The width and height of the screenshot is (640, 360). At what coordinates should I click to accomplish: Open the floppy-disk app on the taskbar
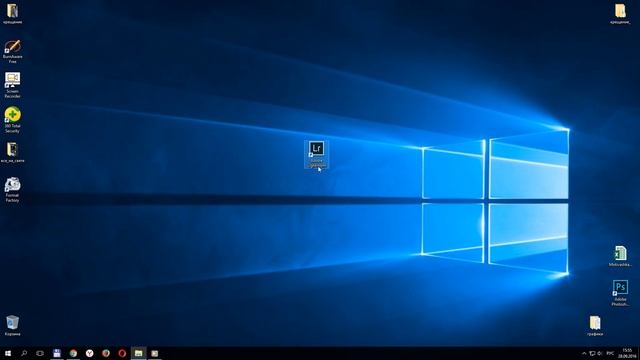[57, 353]
